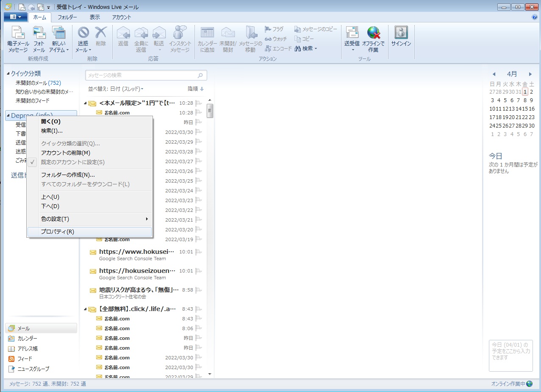This screenshot has height=392, width=541.
Task: Switch to the フォルダー ribbon tab
Action: 67,17
